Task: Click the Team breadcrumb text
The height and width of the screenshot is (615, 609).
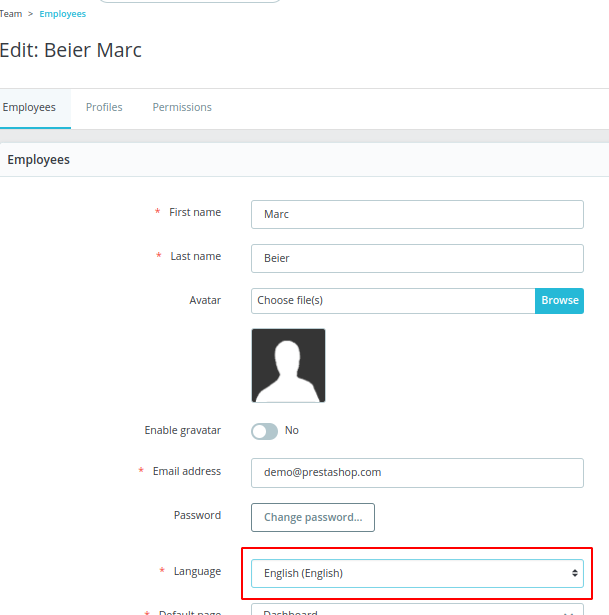Action: (11, 14)
